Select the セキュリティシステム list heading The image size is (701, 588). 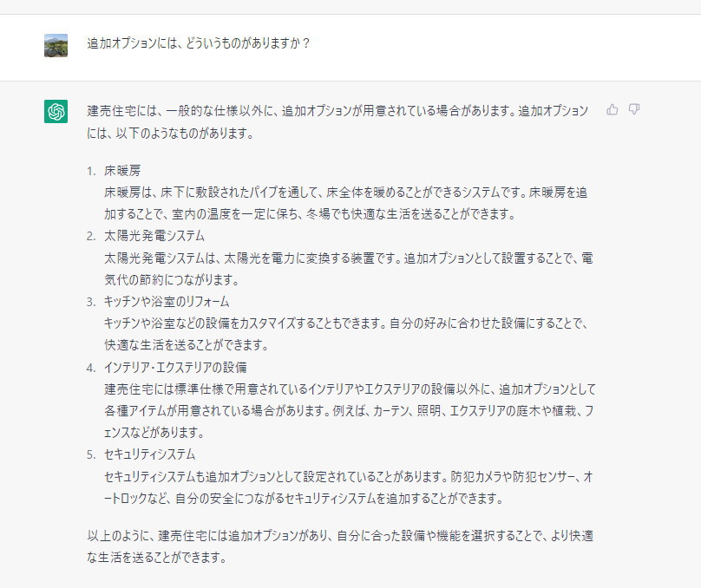tap(149, 454)
